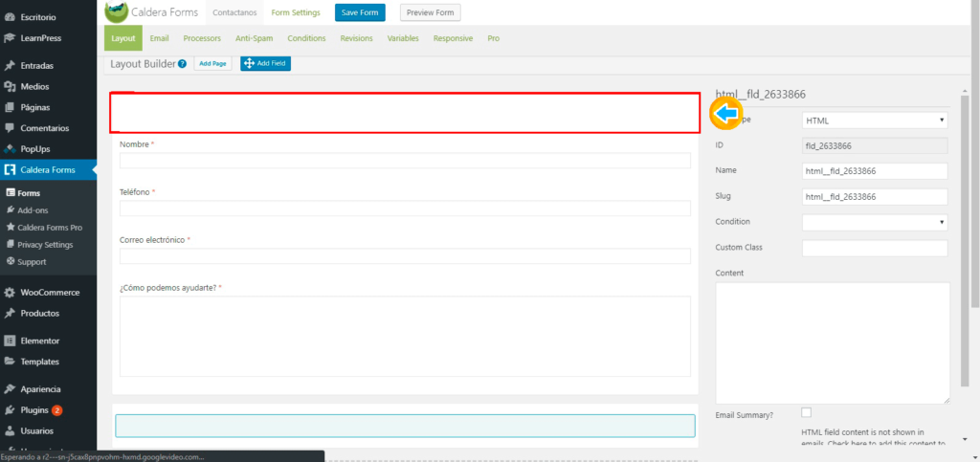Viewport: 980px width, 462px height.
Task: Expand the Condition dropdown
Action: pyautogui.click(x=874, y=222)
